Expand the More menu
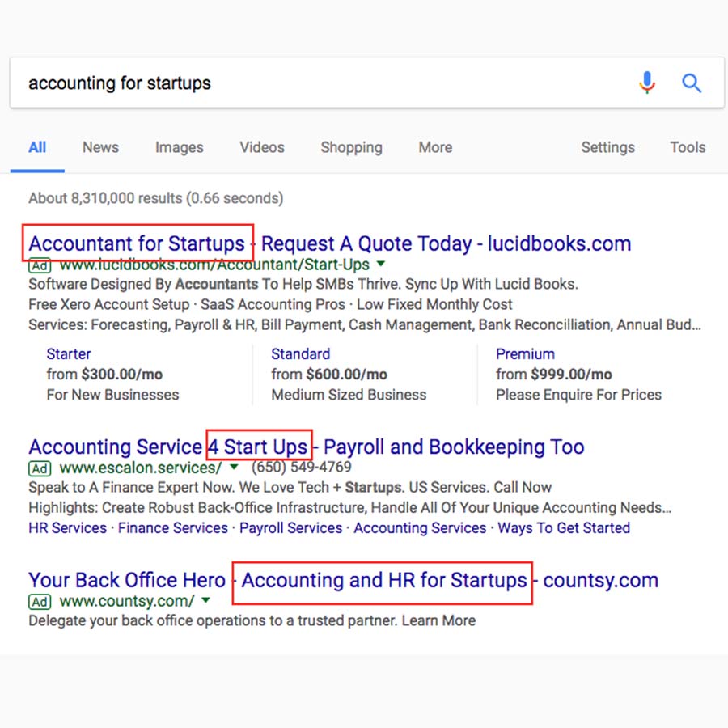Image resolution: width=728 pixels, height=728 pixels. (435, 147)
